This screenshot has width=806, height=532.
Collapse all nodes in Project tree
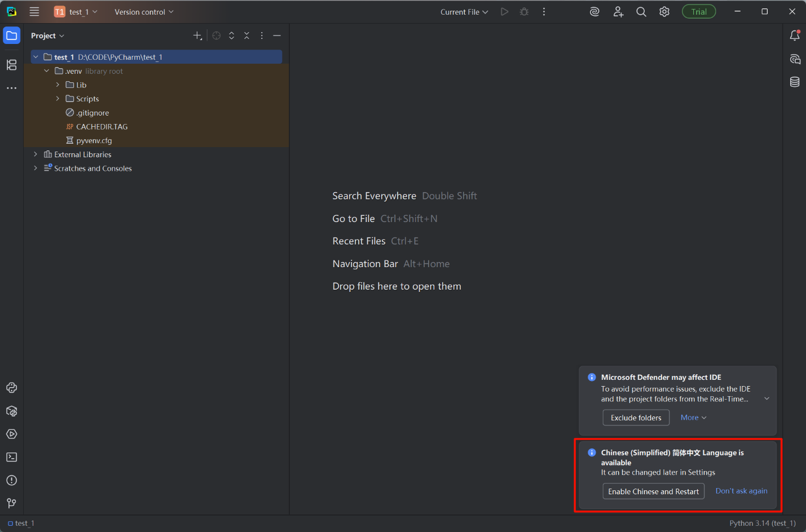tap(246, 36)
